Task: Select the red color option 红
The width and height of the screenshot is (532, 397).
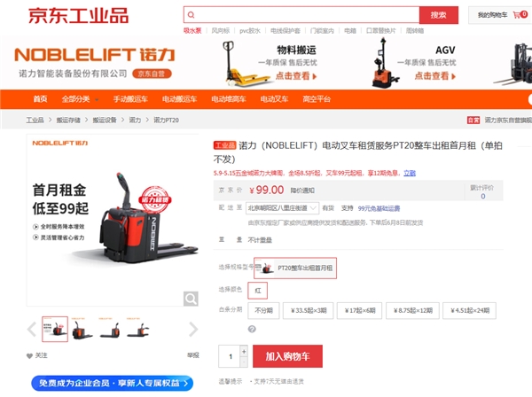Action: (257, 291)
